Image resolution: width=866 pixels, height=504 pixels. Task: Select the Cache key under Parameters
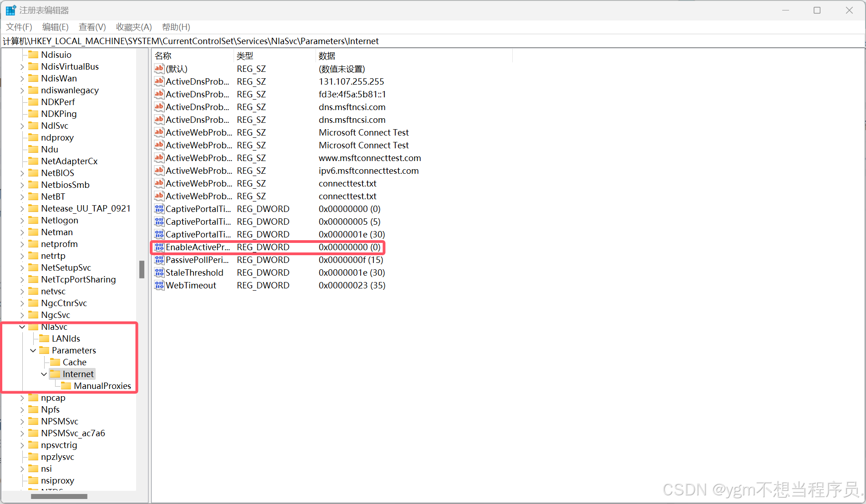tap(75, 362)
